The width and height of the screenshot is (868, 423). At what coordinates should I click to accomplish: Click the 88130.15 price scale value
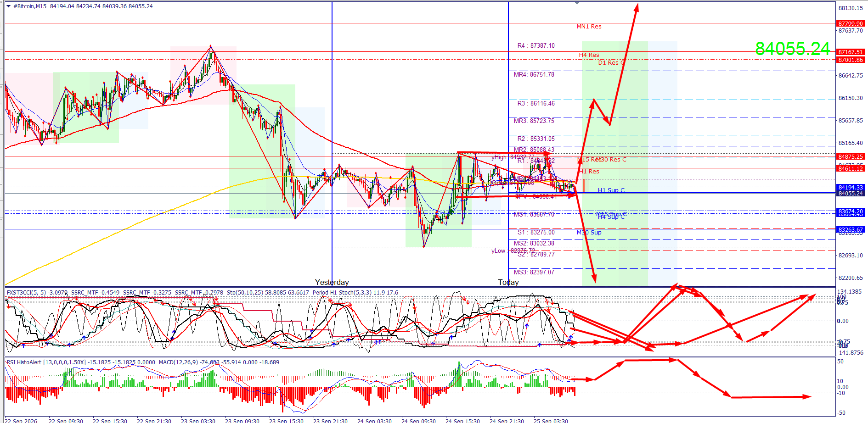coord(851,8)
